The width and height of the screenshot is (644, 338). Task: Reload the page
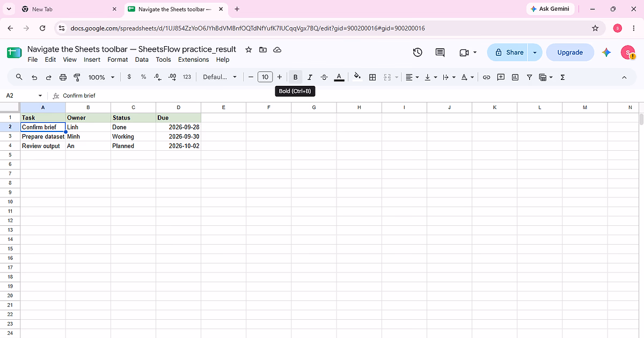tap(42, 28)
